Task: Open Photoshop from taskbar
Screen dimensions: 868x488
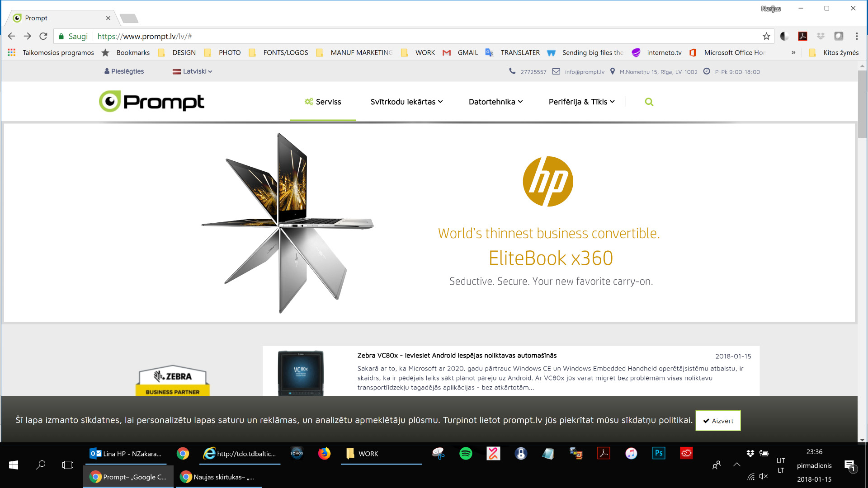Action: 659,453
